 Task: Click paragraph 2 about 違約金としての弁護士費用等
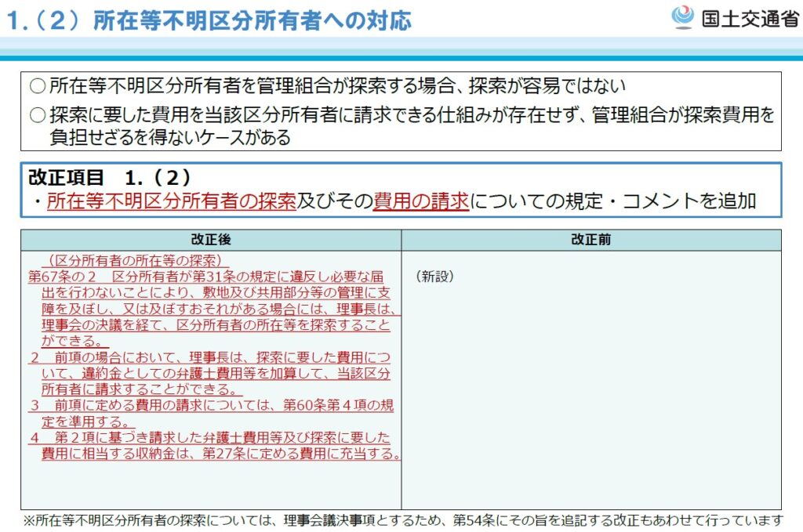(210, 373)
